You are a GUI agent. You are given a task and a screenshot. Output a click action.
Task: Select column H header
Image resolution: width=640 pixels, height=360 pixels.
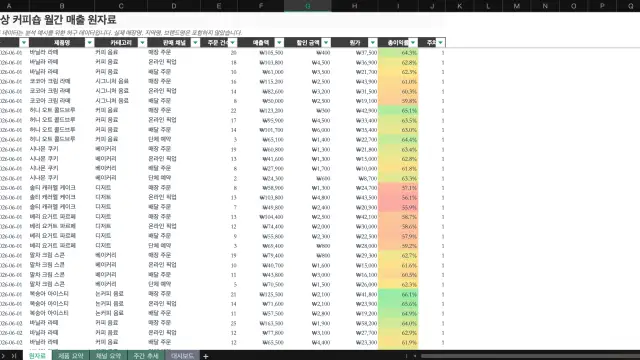coord(354,6)
